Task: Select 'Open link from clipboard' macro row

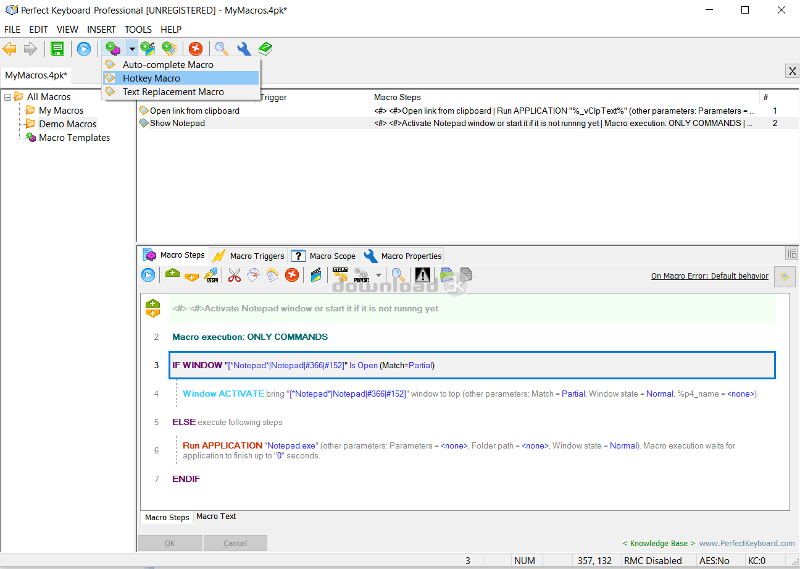Action: [467, 111]
